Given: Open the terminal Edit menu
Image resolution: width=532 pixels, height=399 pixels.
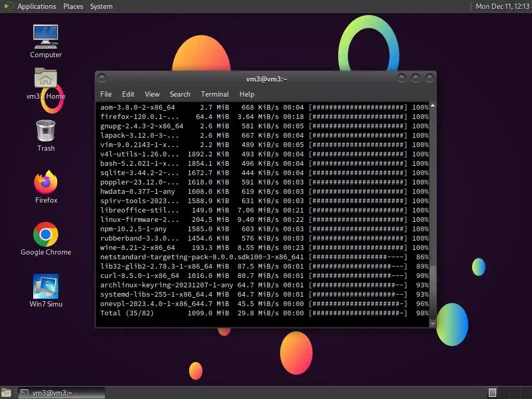Looking at the screenshot, I should point(128,94).
